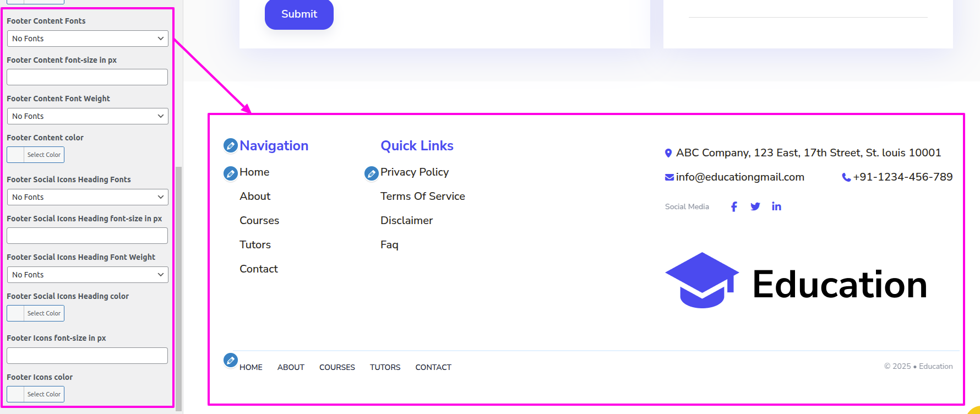Expand the Footer Content Font Weight dropdown
This screenshot has height=414, width=980.
pyautogui.click(x=88, y=116)
